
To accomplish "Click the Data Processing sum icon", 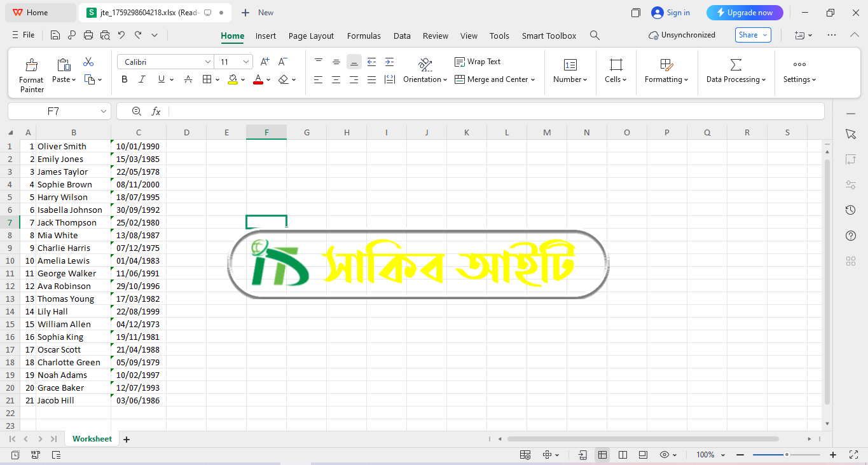I will (x=736, y=65).
